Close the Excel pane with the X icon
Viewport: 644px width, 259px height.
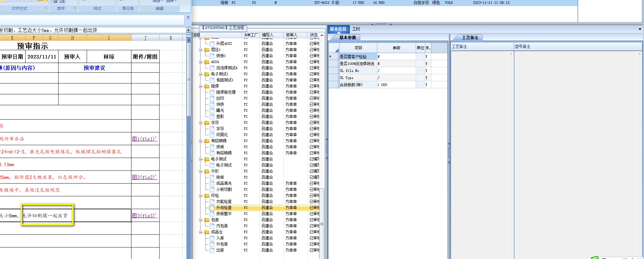click(188, 18)
